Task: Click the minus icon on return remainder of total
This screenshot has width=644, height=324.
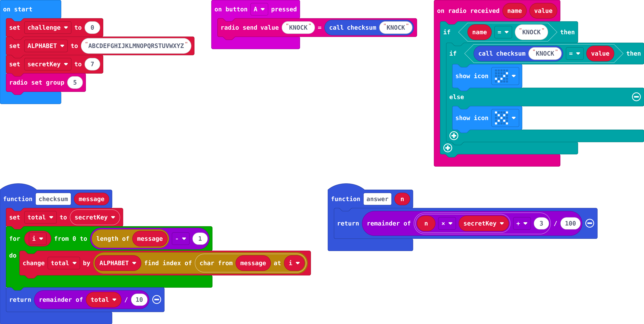Action: pos(157,300)
